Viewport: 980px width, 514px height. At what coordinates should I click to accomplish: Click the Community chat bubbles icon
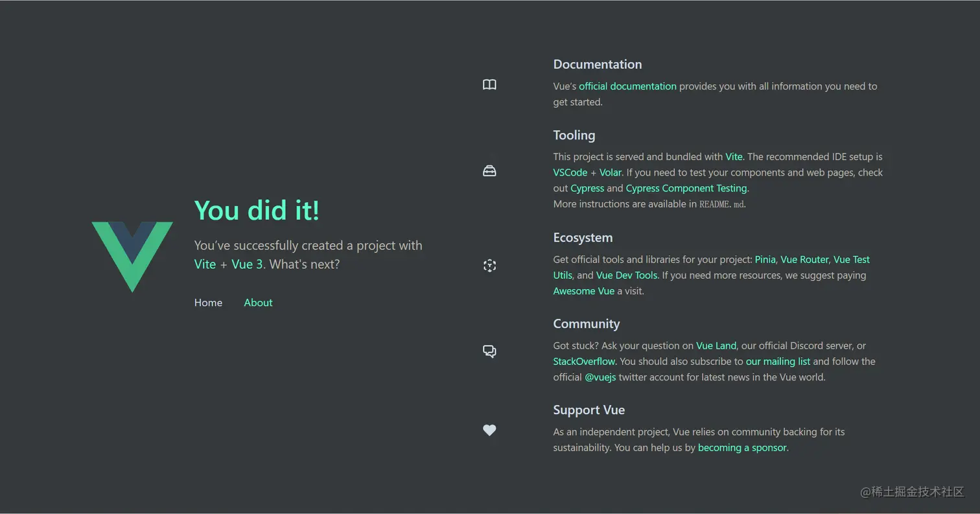[x=489, y=351]
